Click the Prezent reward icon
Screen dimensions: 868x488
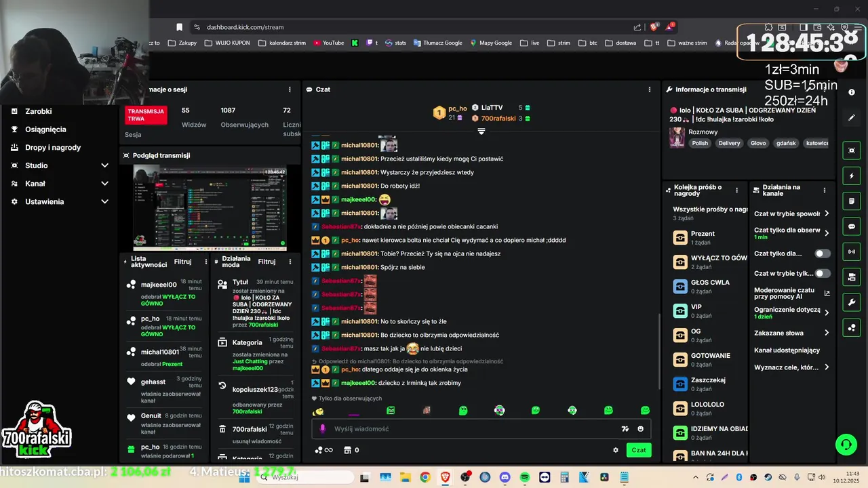(x=680, y=238)
